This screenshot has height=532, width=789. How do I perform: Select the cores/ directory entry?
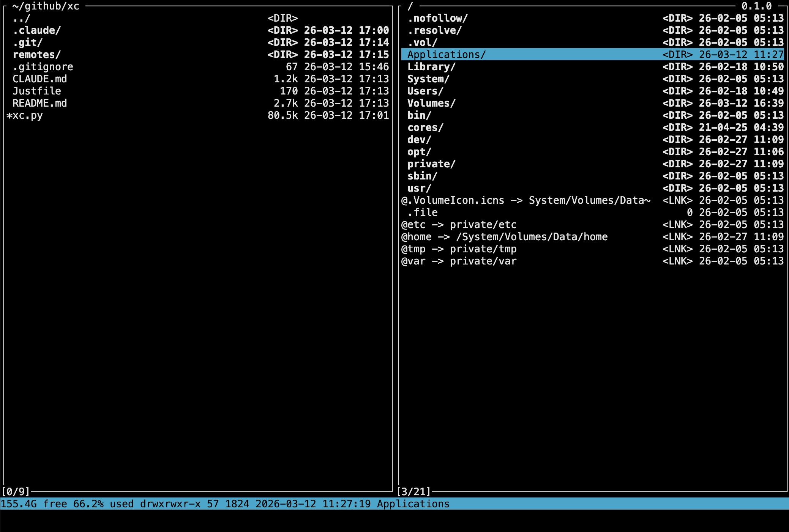425,127
